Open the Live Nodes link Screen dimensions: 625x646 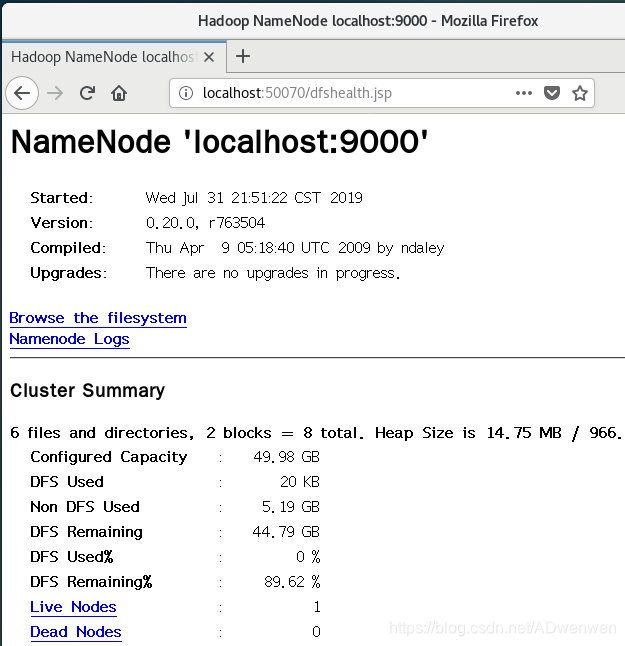[73, 607]
